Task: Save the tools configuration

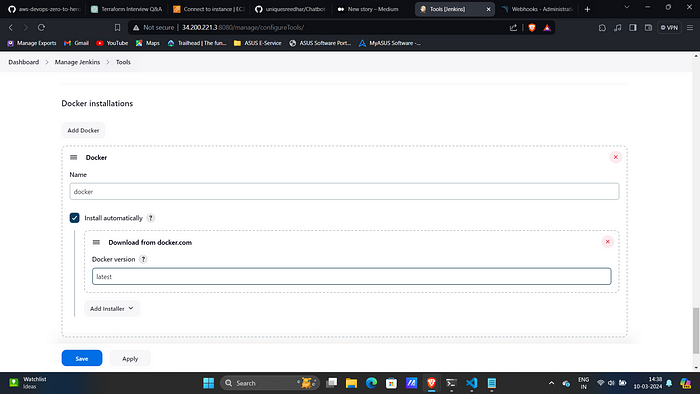Action: coord(82,358)
